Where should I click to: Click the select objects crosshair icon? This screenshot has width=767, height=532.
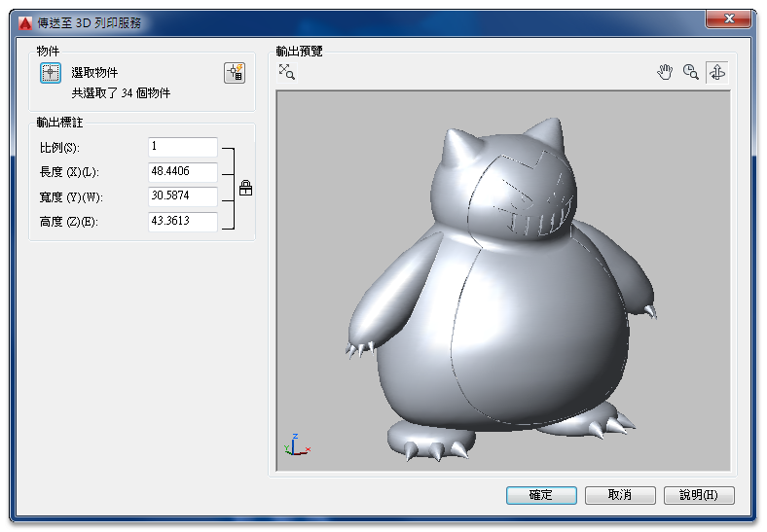51,73
